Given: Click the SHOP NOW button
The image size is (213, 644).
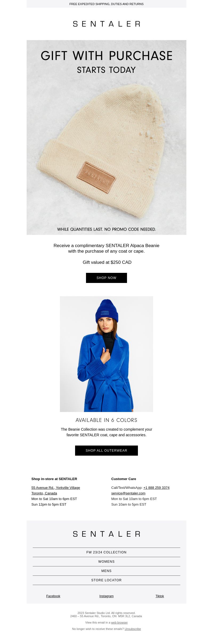Looking at the screenshot, I should (106, 278).
